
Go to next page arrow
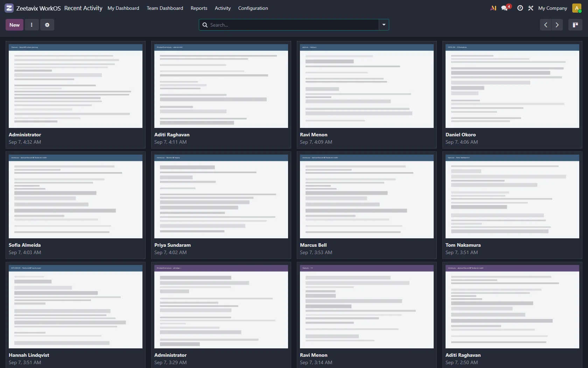click(x=557, y=25)
